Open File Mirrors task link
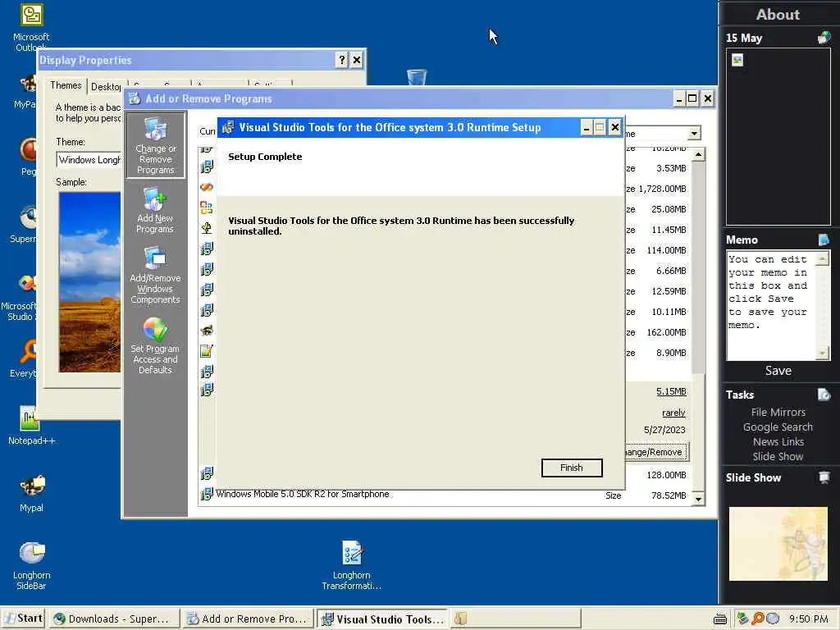Screen dimensions: 840x630 pyautogui.click(x=778, y=412)
